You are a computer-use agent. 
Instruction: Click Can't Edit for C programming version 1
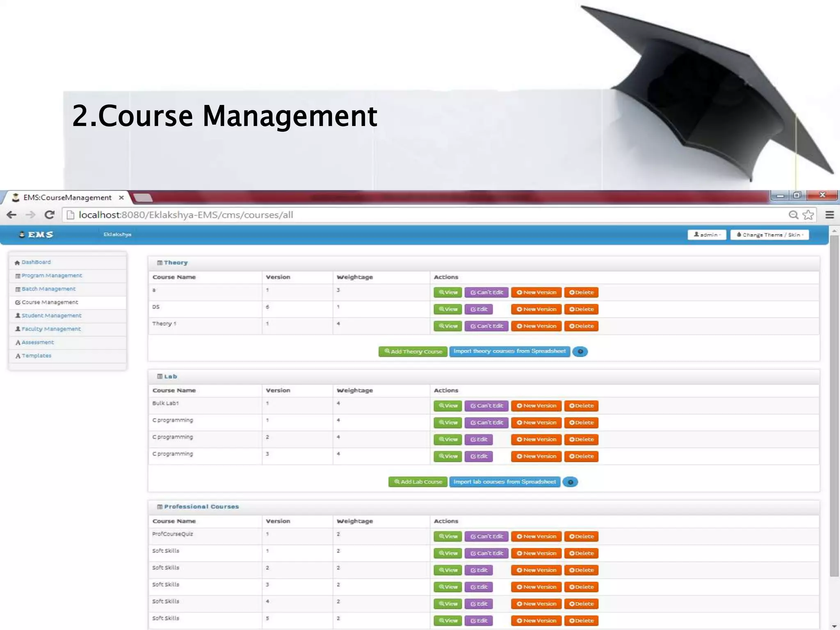click(486, 422)
